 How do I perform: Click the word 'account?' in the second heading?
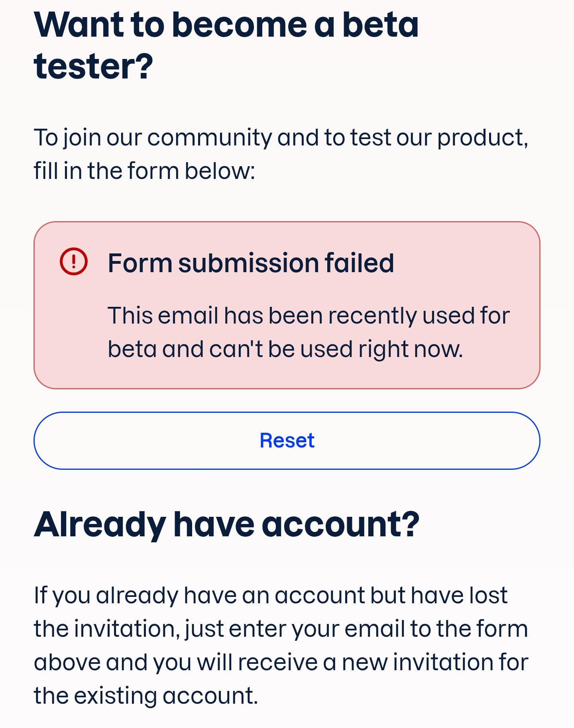coord(340,525)
